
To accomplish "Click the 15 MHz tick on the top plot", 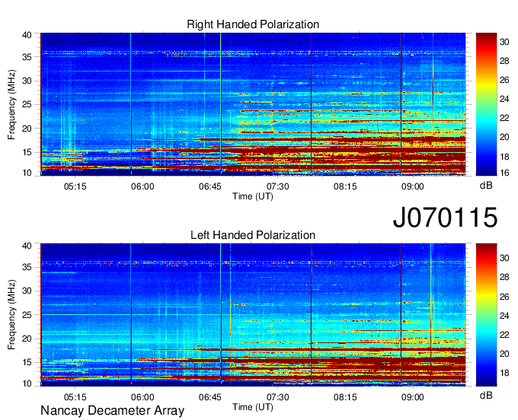I will click(27, 152).
